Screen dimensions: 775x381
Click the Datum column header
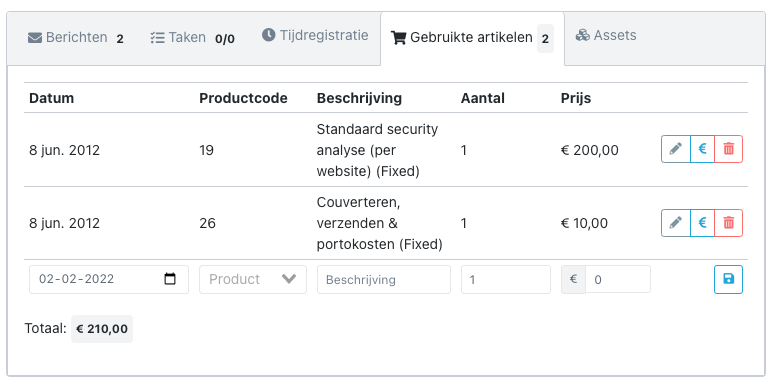click(51, 98)
